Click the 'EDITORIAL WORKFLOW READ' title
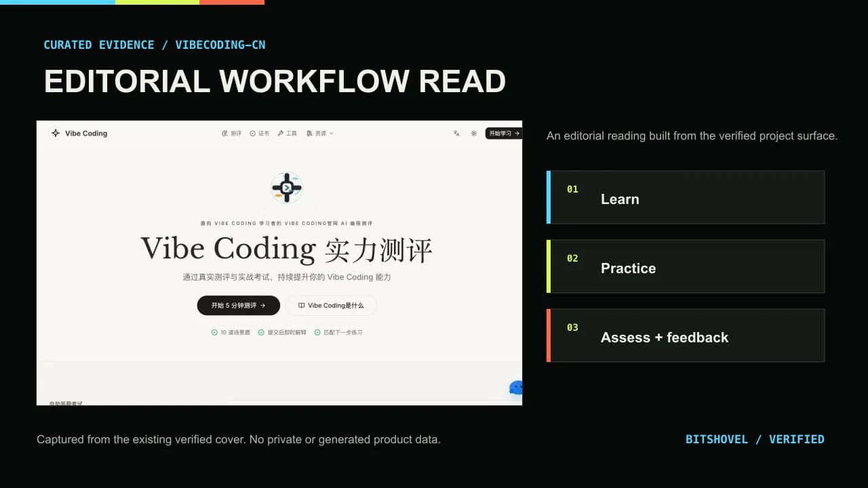 tap(275, 81)
